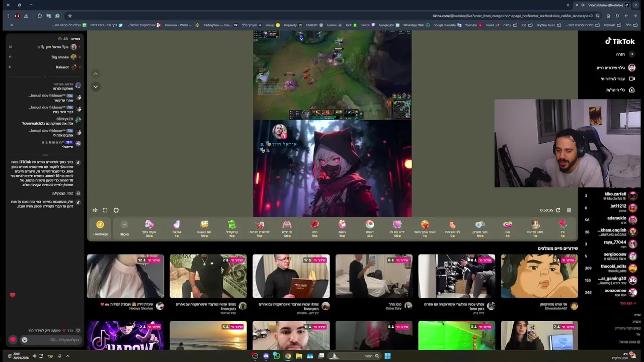Image resolution: width=644 pixels, height=362 pixels.
Task: Click the TikTok logo
Action: point(620,41)
